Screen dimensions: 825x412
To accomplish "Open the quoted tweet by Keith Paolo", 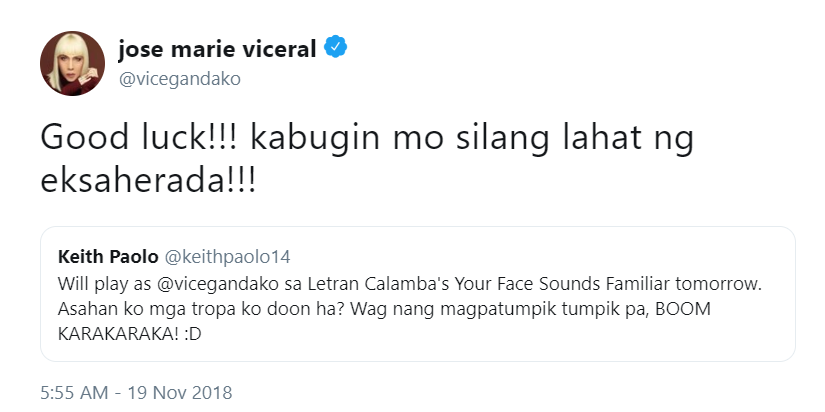I will [417, 294].
